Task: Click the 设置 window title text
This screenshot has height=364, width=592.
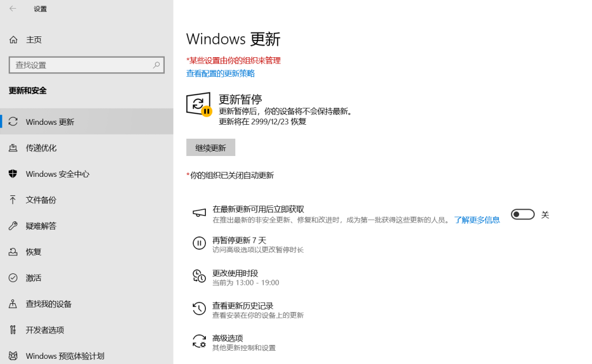Action: point(40,9)
